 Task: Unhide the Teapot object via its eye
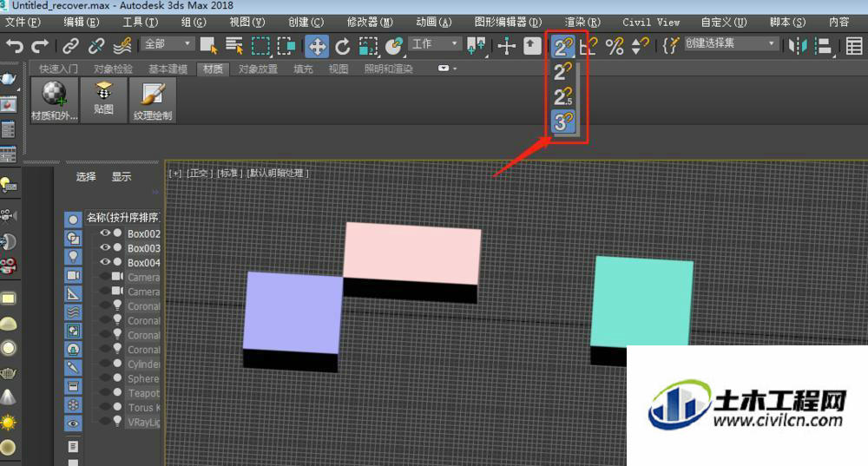[105, 392]
